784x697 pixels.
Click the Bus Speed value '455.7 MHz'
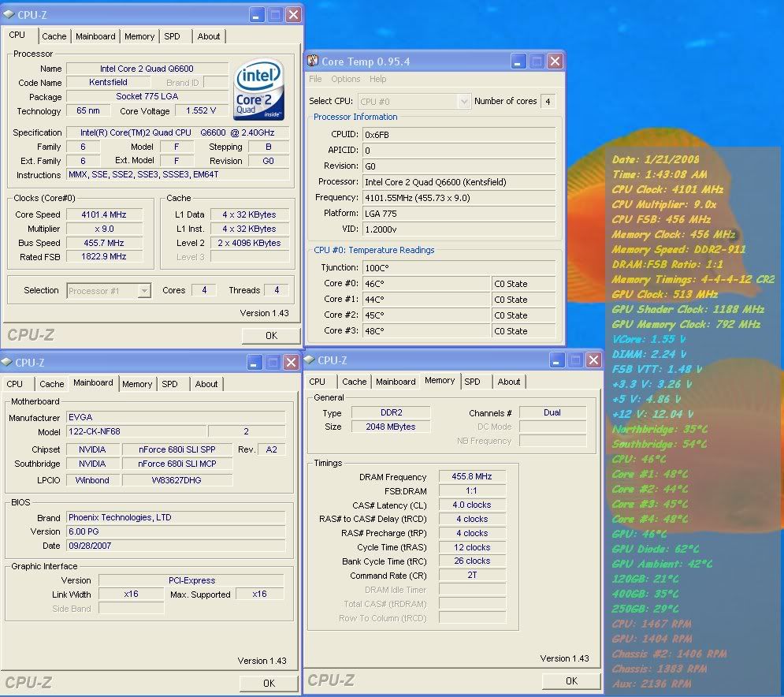click(x=104, y=243)
